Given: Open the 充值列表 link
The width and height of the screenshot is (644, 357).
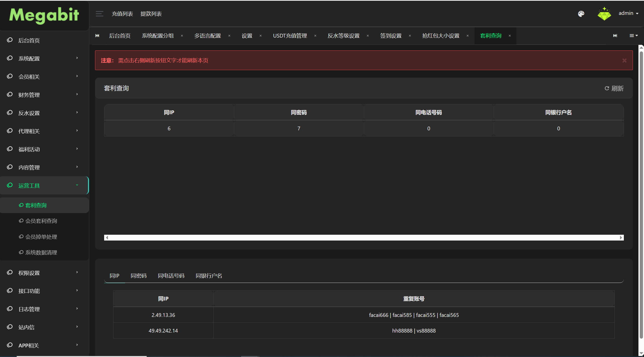Looking at the screenshot, I should point(122,14).
